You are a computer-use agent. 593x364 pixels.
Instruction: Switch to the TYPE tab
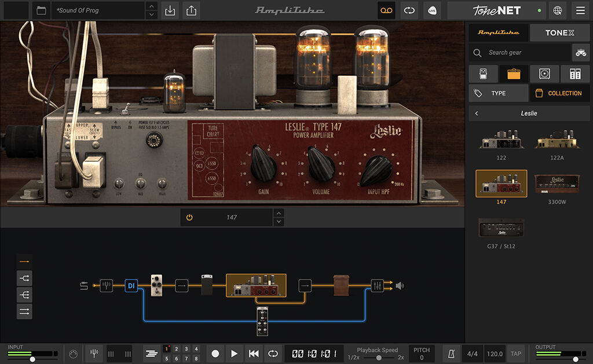point(498,93)
